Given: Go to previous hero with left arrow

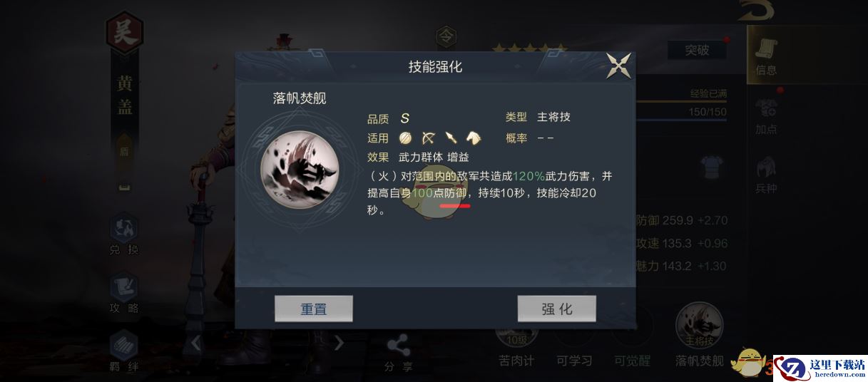Looking at the screenshot, I should (196, 344).
